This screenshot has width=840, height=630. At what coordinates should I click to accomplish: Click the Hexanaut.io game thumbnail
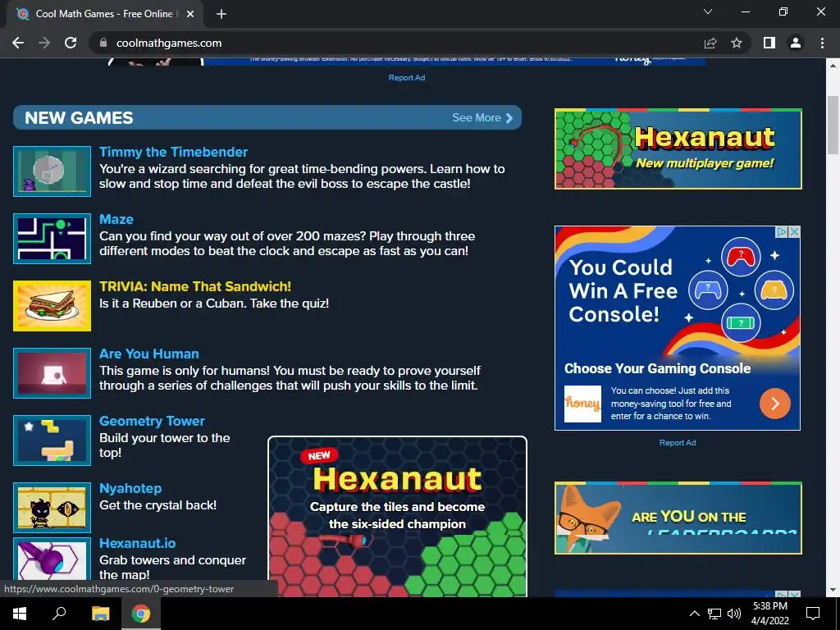[x=52, y=558]
